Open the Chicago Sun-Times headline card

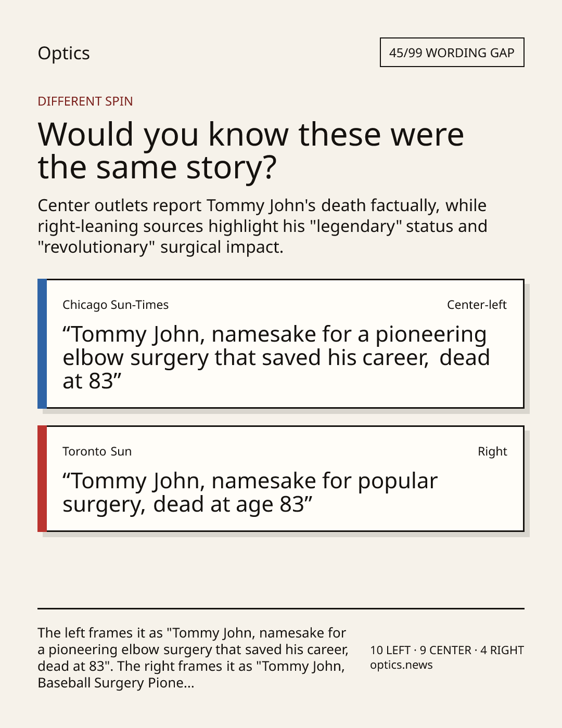281,344
